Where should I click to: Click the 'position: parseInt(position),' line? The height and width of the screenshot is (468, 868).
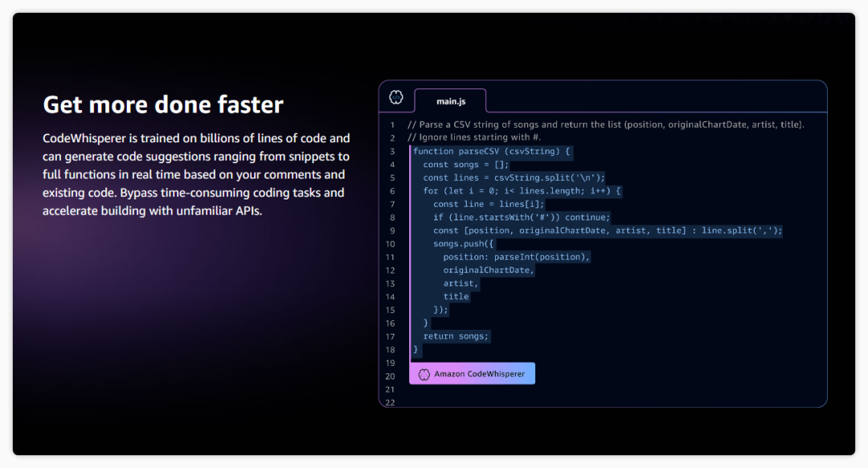click(x=517, y=257)
